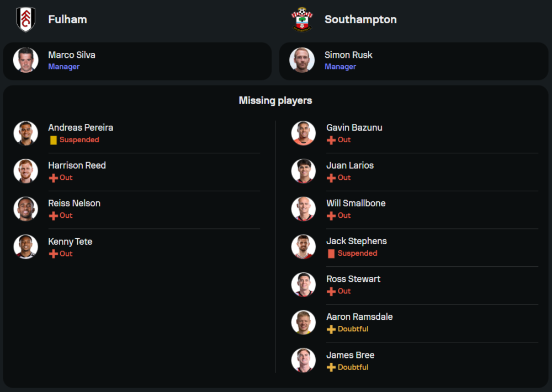Click the doubtful cross icon under James Bree
This screenshot has height=392, width=552.
(331, 367)
